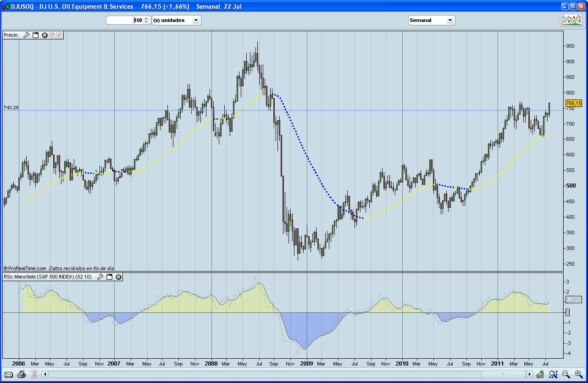This screenshot has height=383, width=588.
Task: Click the zoom-fit magnifier with arrows
Action: [x=554, y=374]
